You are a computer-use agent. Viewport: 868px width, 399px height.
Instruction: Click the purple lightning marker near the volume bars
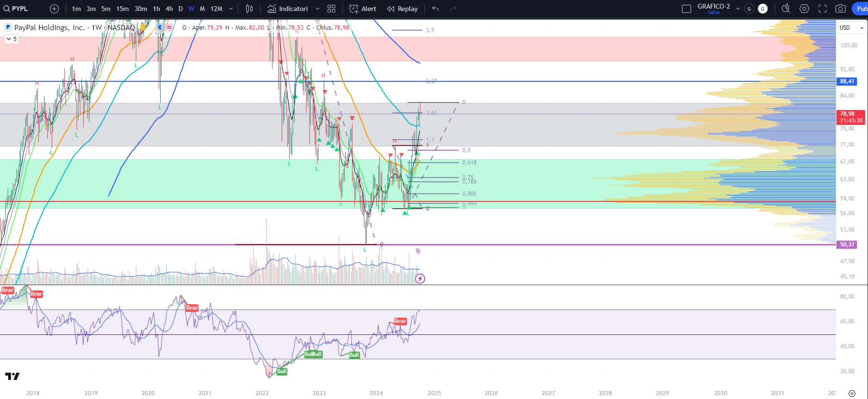click(420, 278)
